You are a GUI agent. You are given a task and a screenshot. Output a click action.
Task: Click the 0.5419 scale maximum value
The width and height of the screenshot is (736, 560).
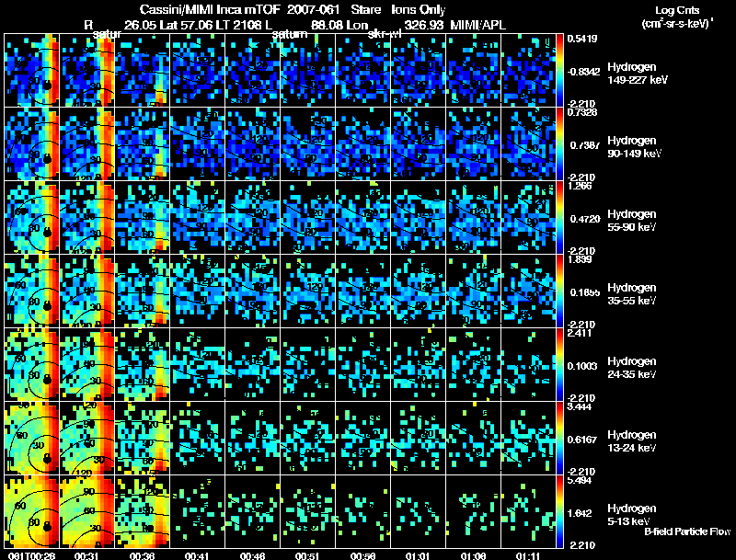tap(582, 39)
